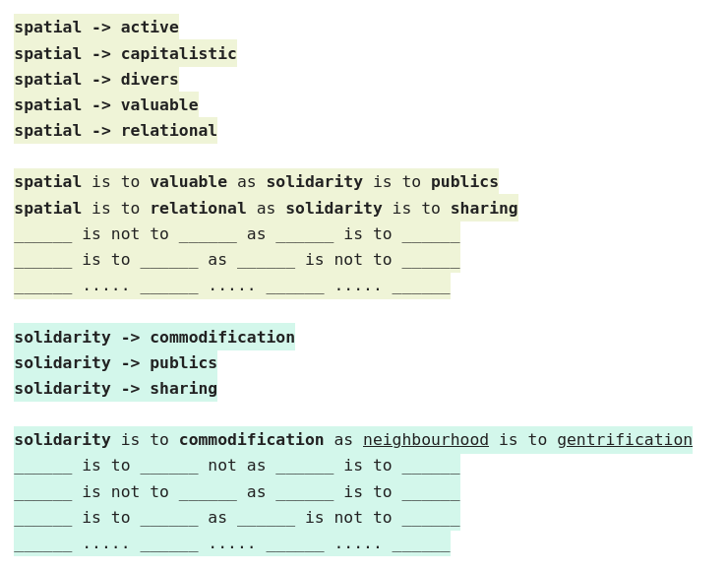Image resolution: width=728 pixels, height=571 pixels.
Task: Click the 'spatial -> divers' line
Action: click(x=96, y=79)
